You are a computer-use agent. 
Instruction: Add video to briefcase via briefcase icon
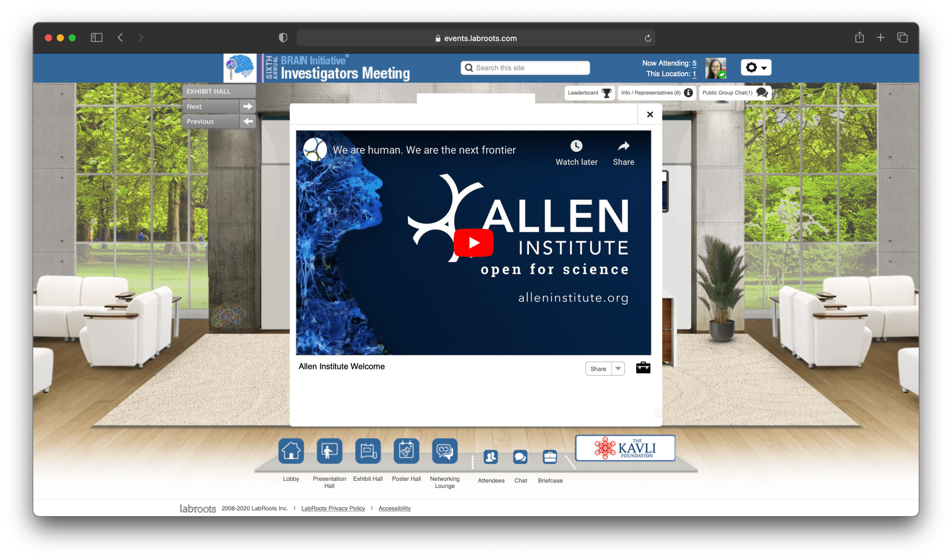click(643, 368)
